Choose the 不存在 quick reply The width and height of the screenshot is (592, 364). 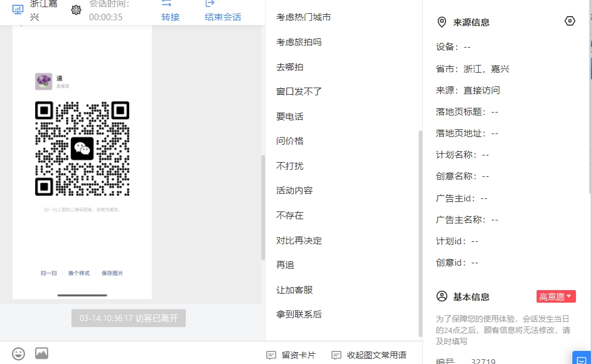click(289, 216)
